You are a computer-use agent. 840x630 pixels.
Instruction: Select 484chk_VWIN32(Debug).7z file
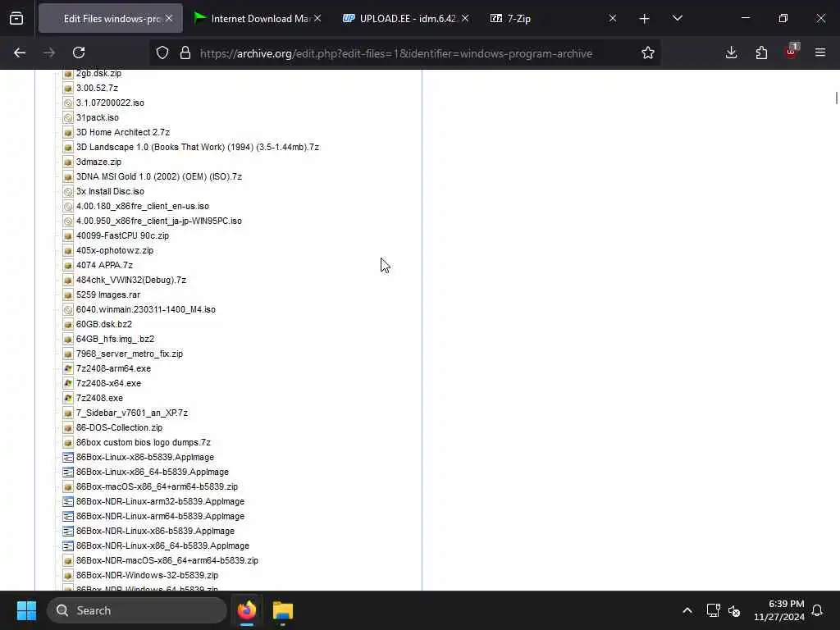point(130,280)
